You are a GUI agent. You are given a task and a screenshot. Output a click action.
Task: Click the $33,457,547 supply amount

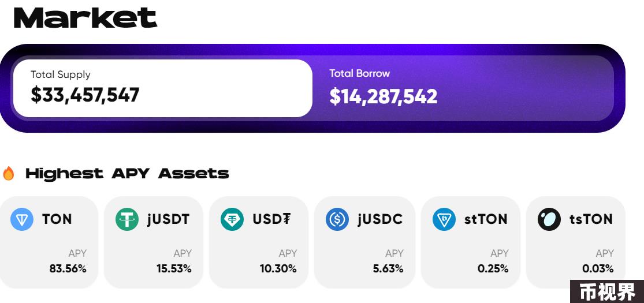tap(85, 95)
